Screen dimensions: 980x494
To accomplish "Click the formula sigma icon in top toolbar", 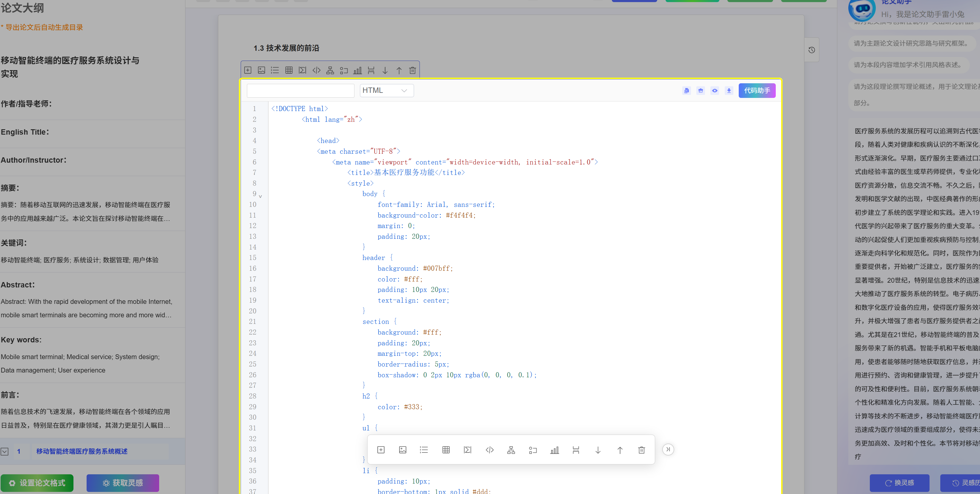I will tap(302, 70).
